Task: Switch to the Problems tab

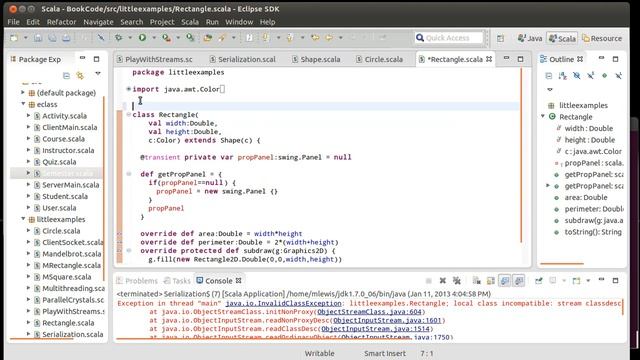Action: [x=137, y=281]
